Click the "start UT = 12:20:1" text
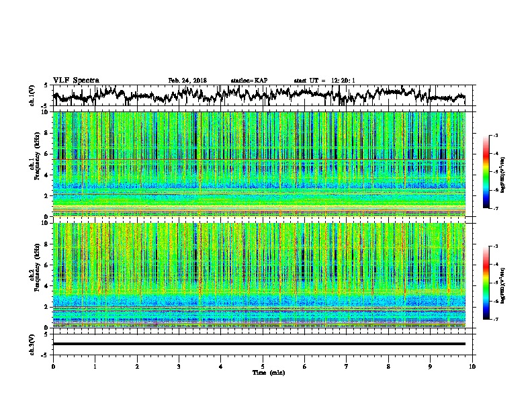Viewport: 532px width, 411px height. pyautogui.click(x=324, y=81)
